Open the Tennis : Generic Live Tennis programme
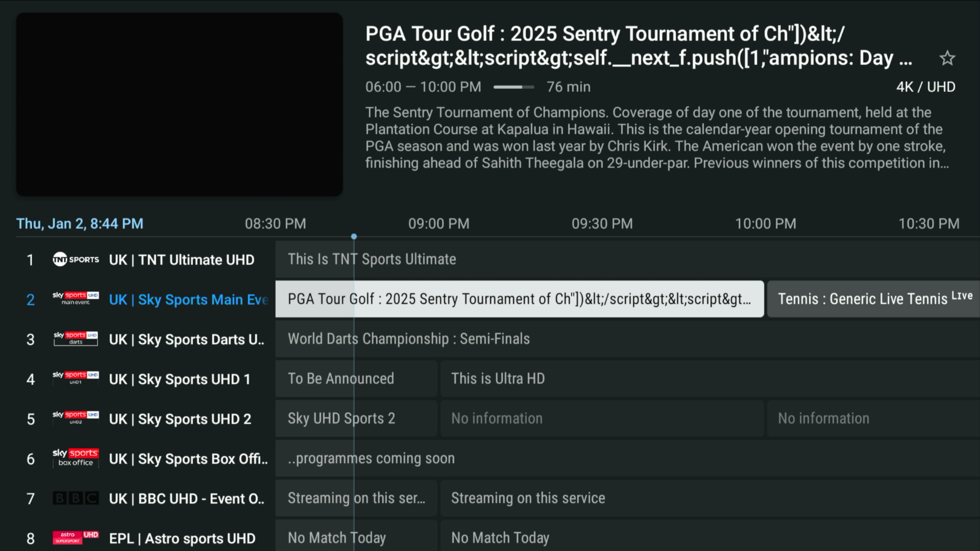This screenshot has width=980, height=551. [x=873, y=299]
